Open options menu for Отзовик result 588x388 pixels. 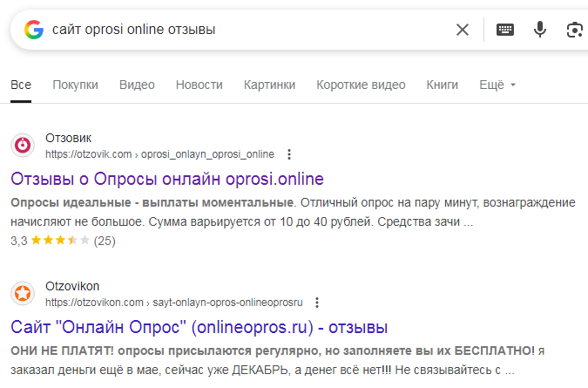click(x=289, y=154)
